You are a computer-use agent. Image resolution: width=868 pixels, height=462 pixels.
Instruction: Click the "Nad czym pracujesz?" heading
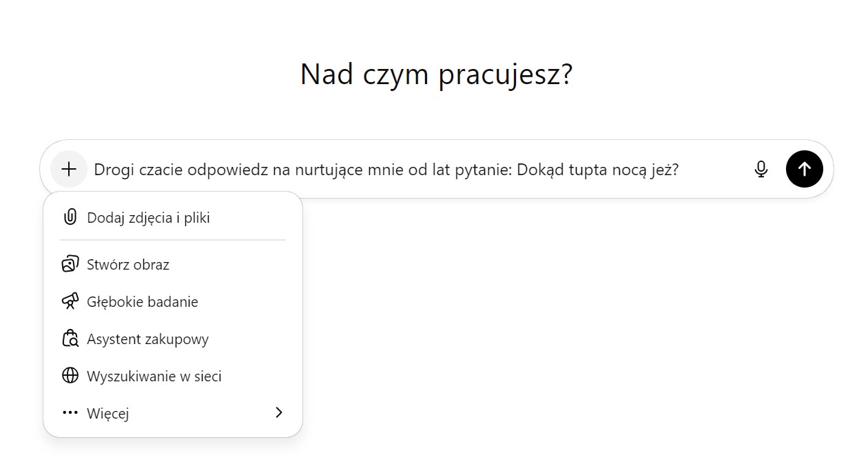pos(436,74)
